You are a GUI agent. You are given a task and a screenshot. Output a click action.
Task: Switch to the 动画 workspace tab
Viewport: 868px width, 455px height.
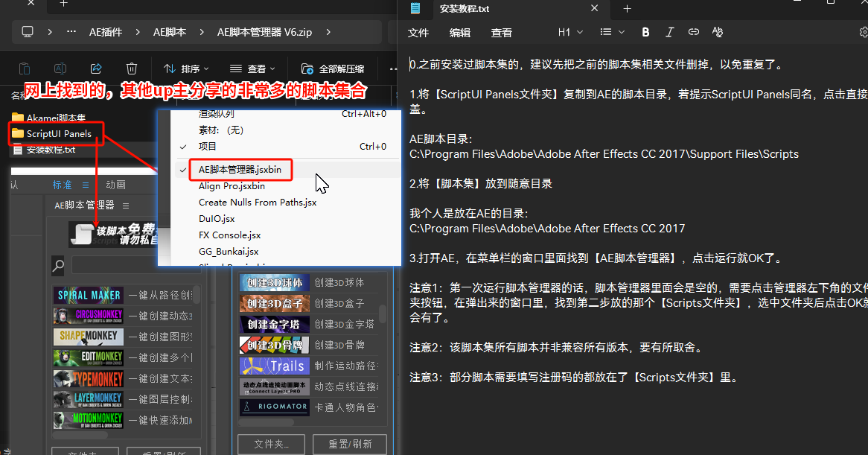coord(115,185)
